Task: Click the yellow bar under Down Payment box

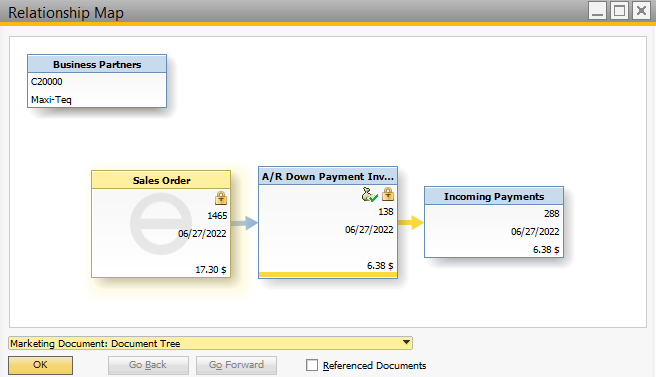Action: coord(328,274)
